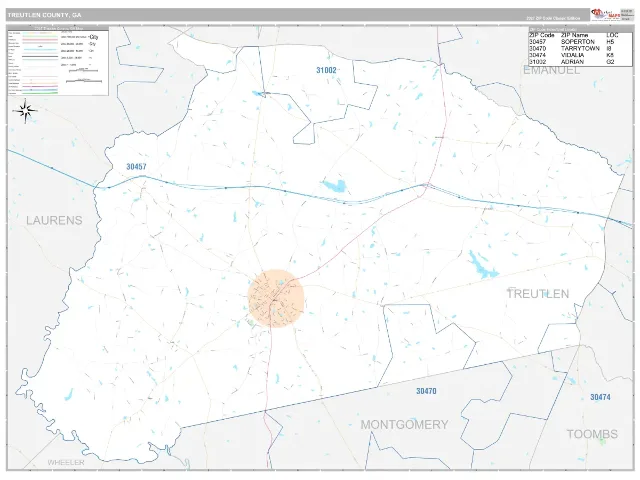Select 30470 in the ZIP index table
Viewport: 640px width, 480px height.
537,48
